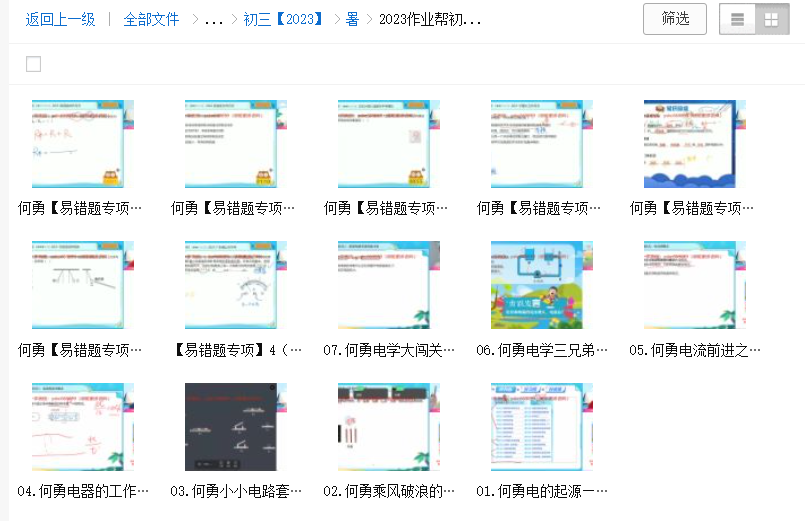Open thumbnail of 05.何勇电流前进之 video
The width and height of the screenshot is (805, 521).
pos(695,285)
